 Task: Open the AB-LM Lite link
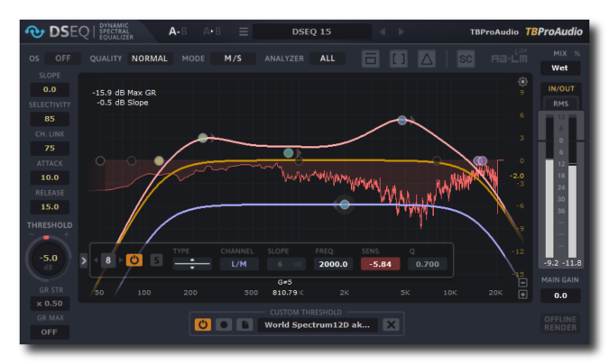tap(509, 58)
